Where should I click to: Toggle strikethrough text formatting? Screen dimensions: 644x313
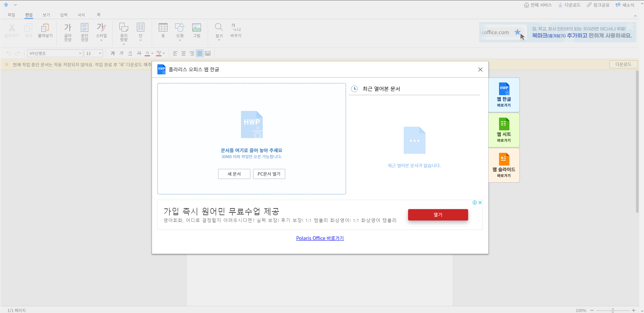pyautogui.click(x=139, y=53)
